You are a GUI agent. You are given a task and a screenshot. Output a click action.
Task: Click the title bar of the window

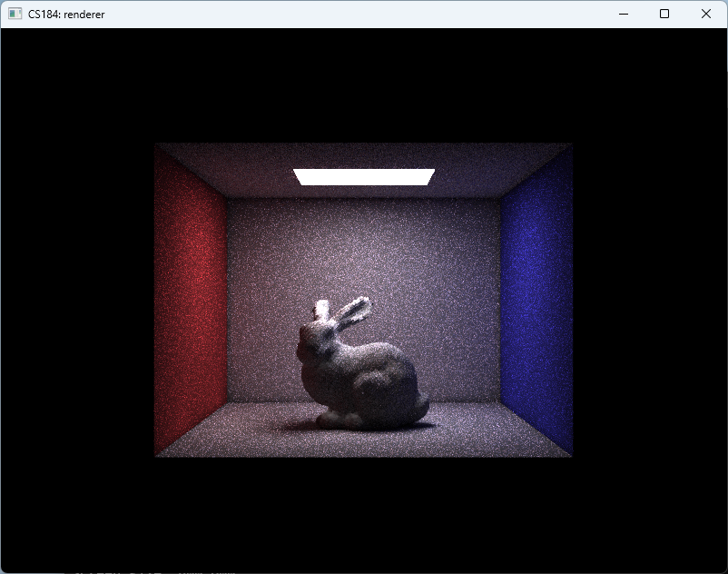coord(363,14)
